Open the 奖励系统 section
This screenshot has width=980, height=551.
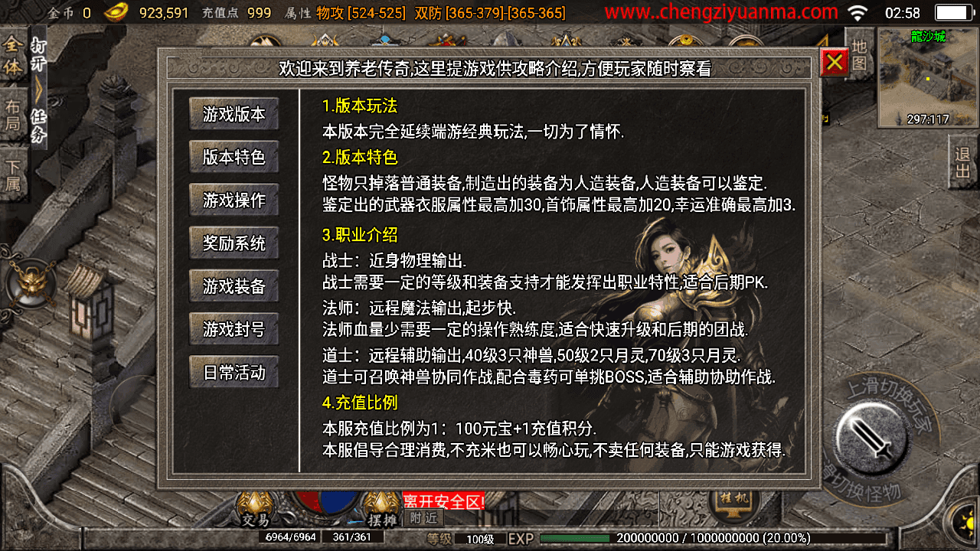click(x=234, y=243)
